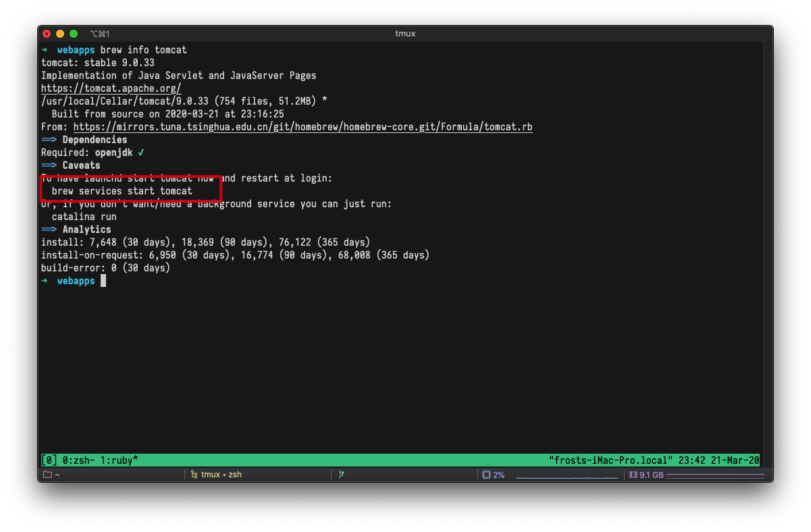Click the memory icon beside 9.1 GB
This screenshot has height=532, width=811.
click(x=633, y=475)
